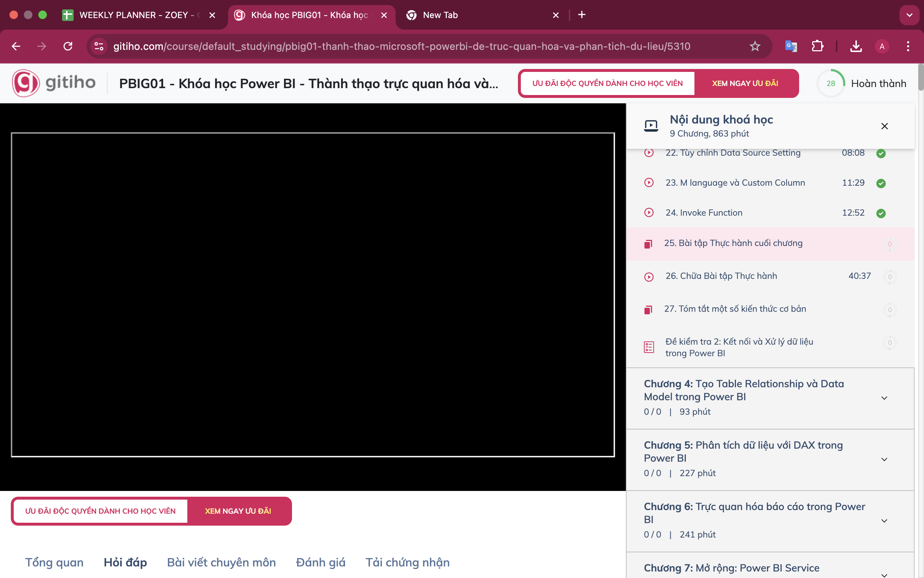The height and width of the screenshot is (578, 924).
Task: Open Chương 4: Tạo Table Relationship section title
Action: click(744, 390)
